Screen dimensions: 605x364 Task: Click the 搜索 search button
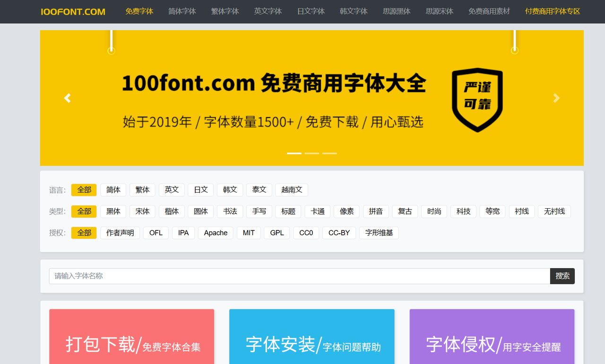(x=562, y=276)
